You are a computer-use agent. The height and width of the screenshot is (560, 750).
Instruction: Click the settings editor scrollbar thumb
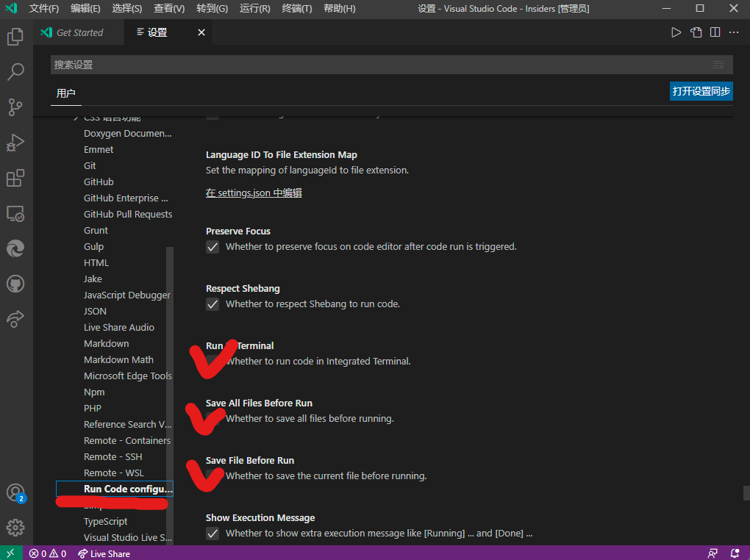click(746, 492)
